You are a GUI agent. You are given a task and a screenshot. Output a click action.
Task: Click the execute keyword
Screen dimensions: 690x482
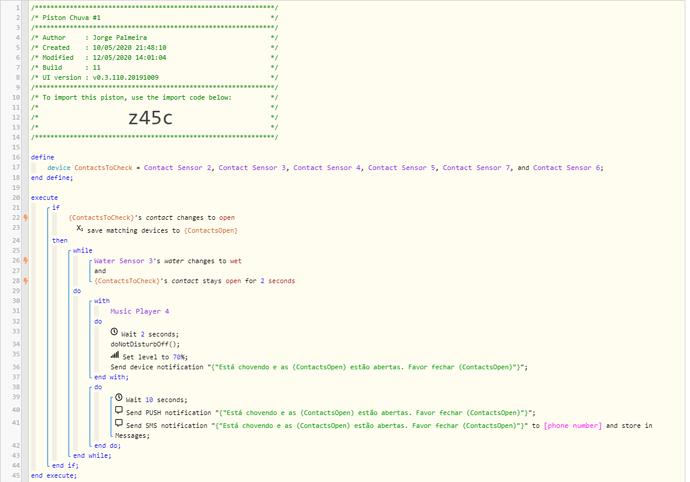[44, 198]
